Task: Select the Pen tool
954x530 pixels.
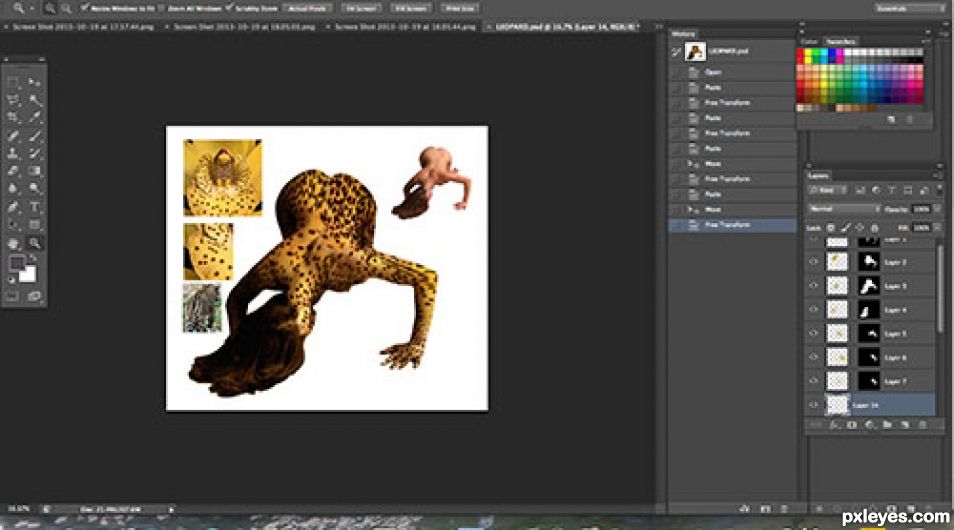Action: click(x=13, y=207)
